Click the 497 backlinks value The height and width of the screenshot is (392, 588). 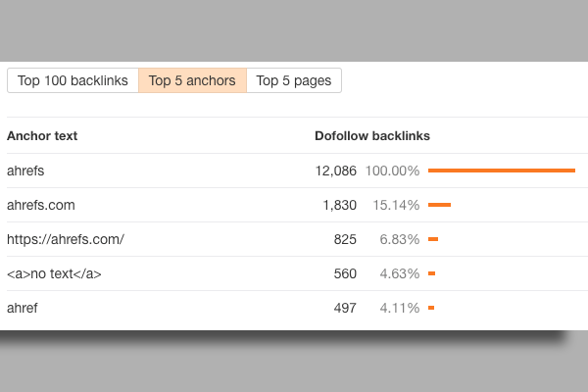coord(345,308)
